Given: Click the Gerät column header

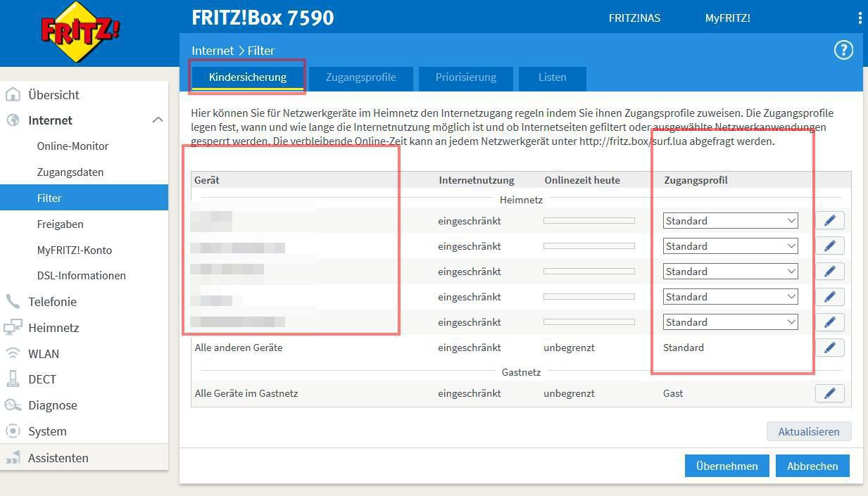Looking at the screenshot, I should click(207, 180).
